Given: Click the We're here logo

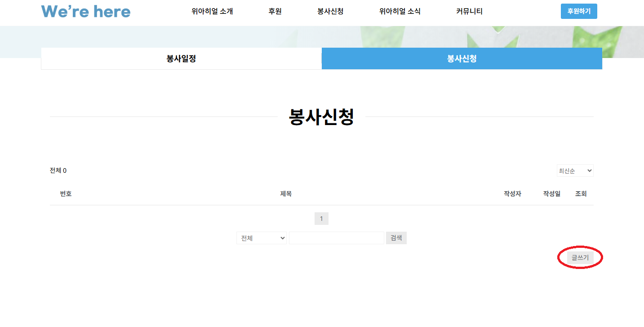Looking at the screenshot, I should [86, 11].
